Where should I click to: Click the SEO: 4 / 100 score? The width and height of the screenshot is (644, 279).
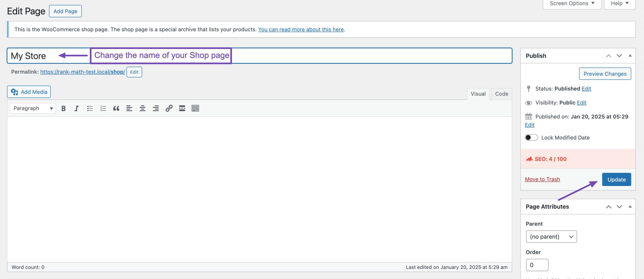click(x=550, y=159)
